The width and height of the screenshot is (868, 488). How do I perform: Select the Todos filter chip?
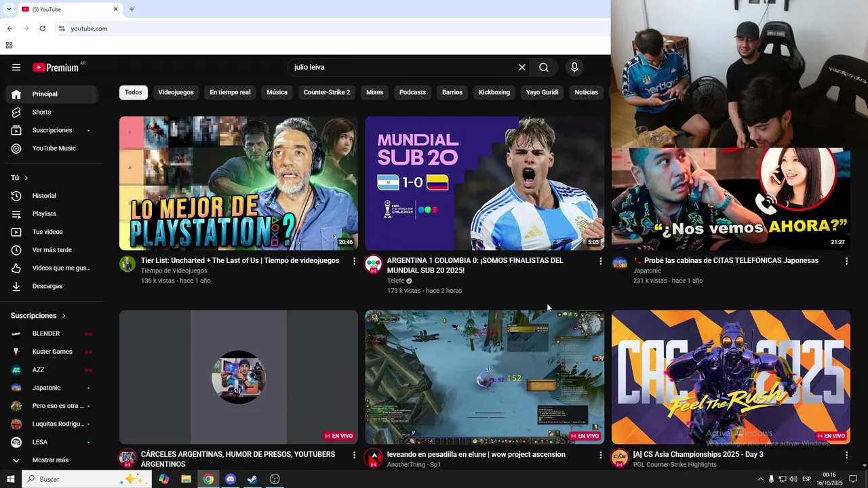point(134,92)
